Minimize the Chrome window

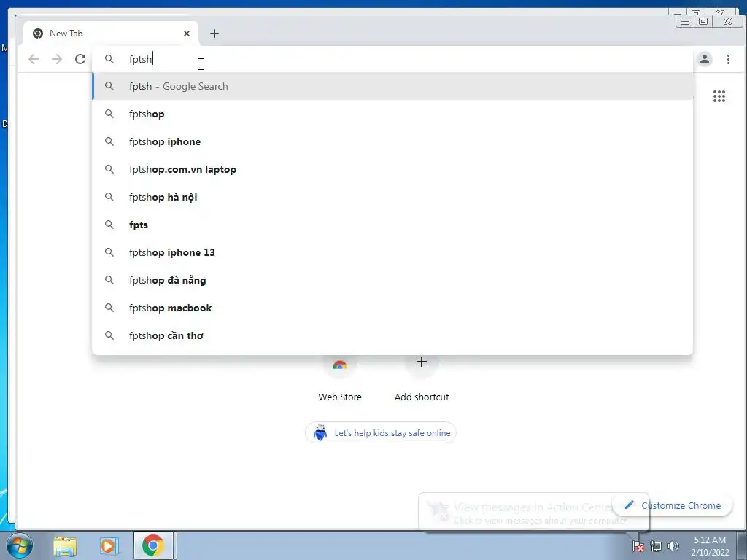click(685, 21)
